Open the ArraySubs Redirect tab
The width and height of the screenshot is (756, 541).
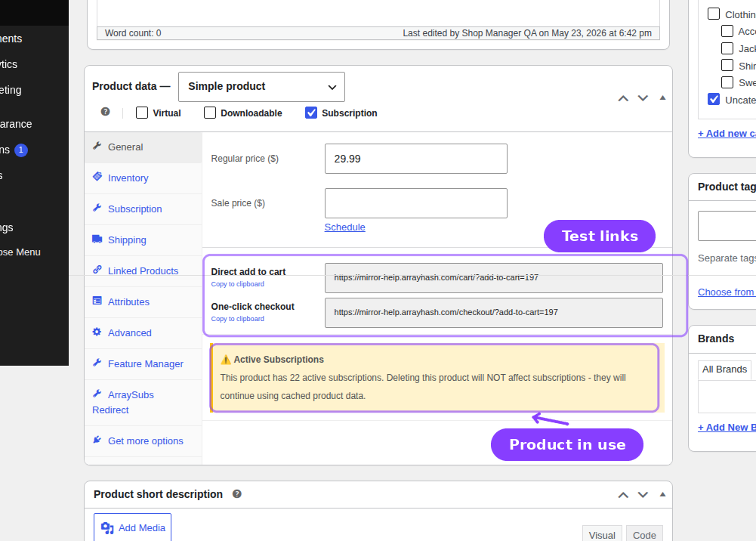point(143,403)
